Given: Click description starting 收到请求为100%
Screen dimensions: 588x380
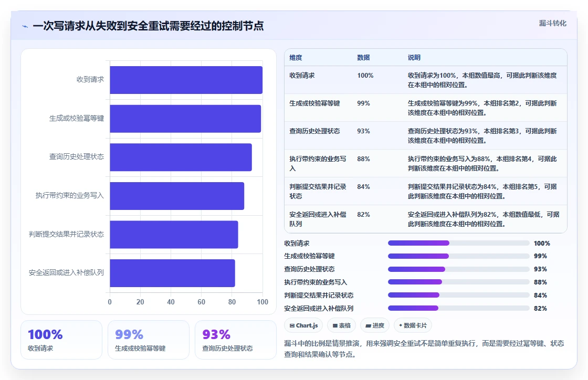Looking at the screenshot, I should [482, 80].
